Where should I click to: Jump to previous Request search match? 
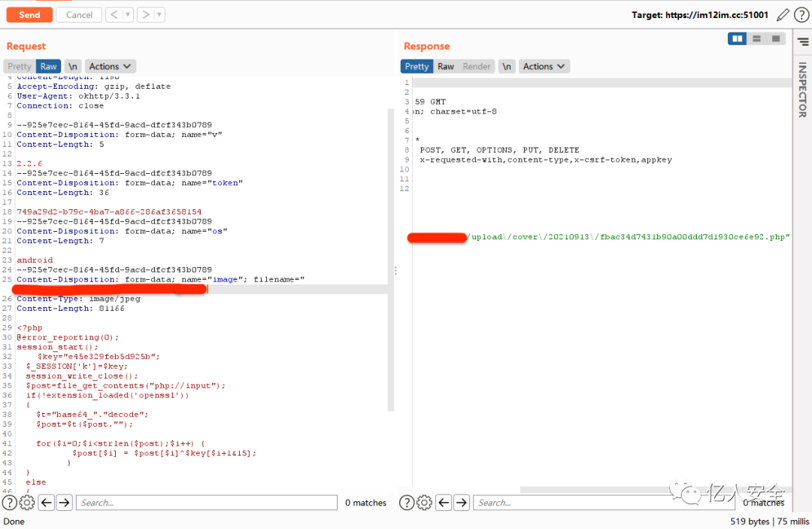pos(47,503)
